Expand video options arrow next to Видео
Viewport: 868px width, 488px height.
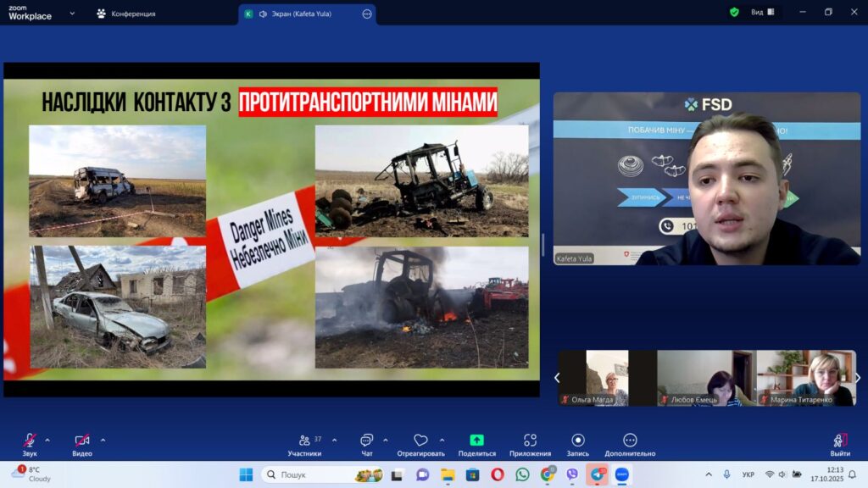tap(103, 440)
